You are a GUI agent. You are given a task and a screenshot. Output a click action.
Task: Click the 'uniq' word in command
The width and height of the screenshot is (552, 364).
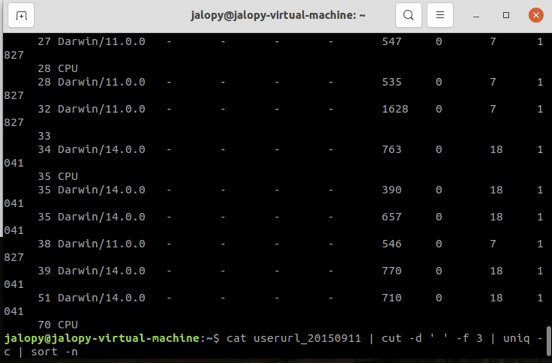[516, 339]
